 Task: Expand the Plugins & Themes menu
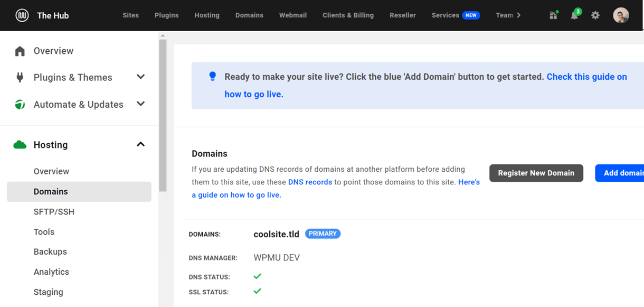coord(141,77)
